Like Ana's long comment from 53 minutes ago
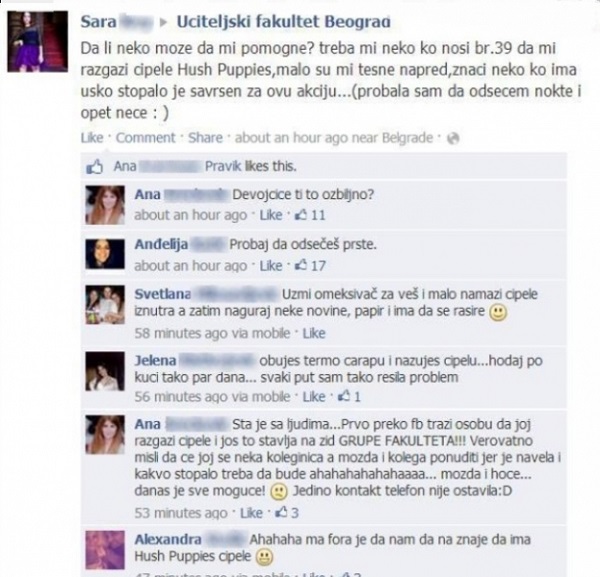The height and width of the screenshot is (577, 600). pos(251,513)
